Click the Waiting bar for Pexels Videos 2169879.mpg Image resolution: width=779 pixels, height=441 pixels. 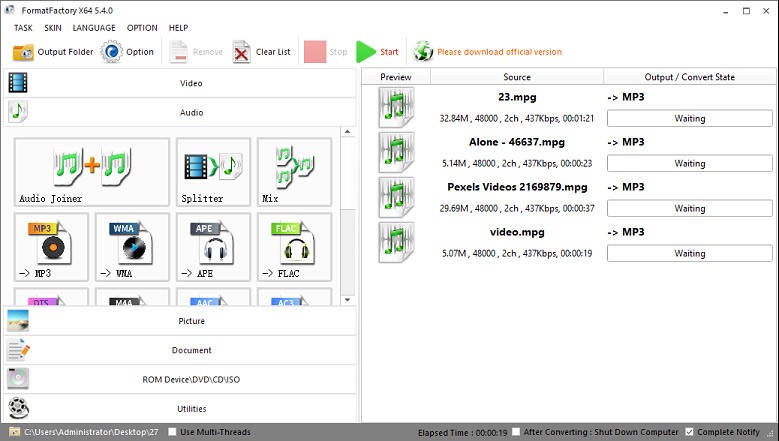(x=690, y=209)
